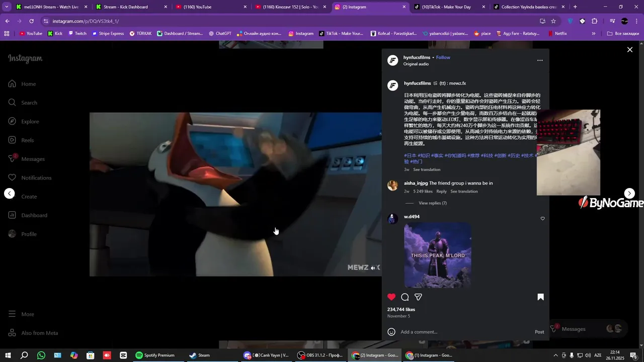Reload the page
The width and height of the screenshot is (644, 362).
[31, 21]
